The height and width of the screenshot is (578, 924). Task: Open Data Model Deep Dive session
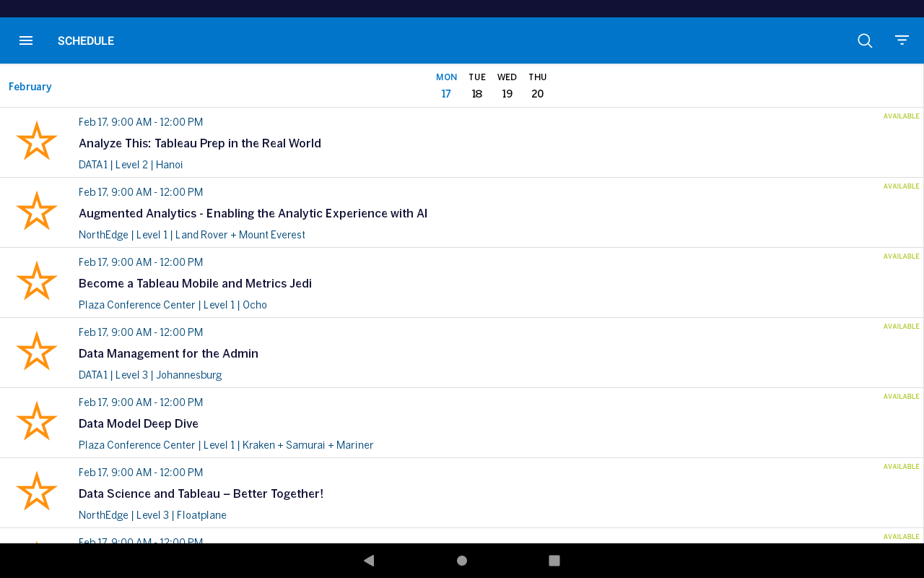coord(139,423)
